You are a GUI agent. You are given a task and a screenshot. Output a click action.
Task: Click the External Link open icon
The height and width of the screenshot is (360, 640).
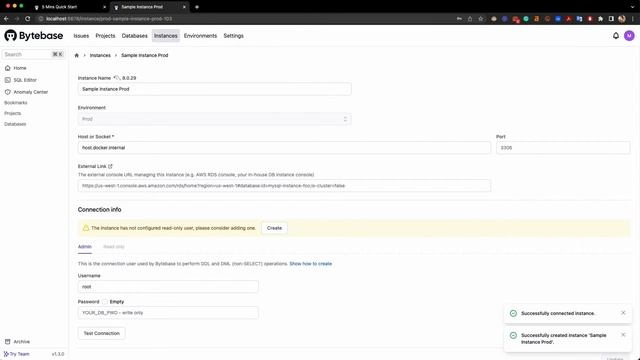(110, 166)
